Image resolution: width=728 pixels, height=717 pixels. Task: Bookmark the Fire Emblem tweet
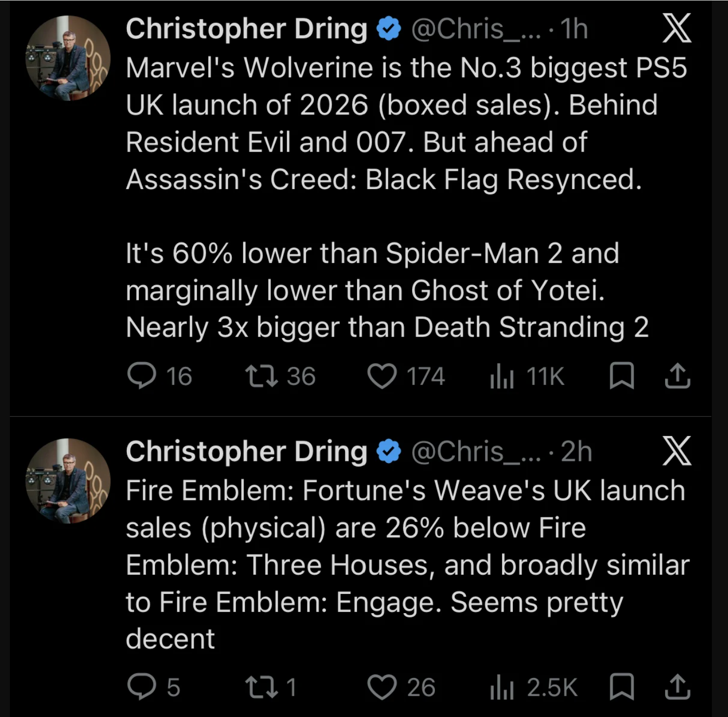tap(621, 687)
